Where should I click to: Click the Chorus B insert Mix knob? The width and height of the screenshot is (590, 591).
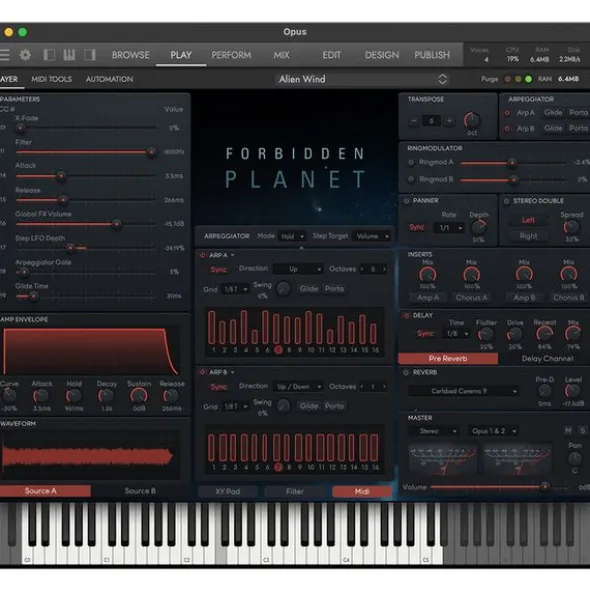569,275
